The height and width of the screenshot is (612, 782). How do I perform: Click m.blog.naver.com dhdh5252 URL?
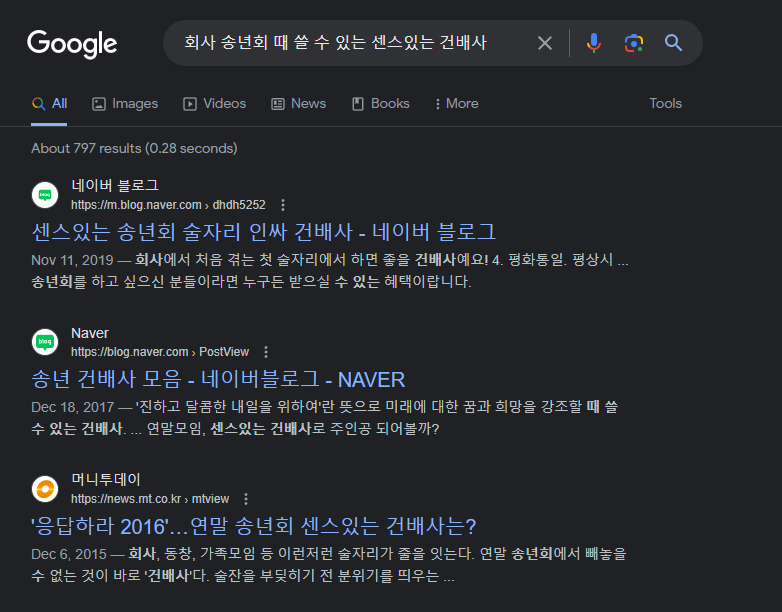coord(168,205)
